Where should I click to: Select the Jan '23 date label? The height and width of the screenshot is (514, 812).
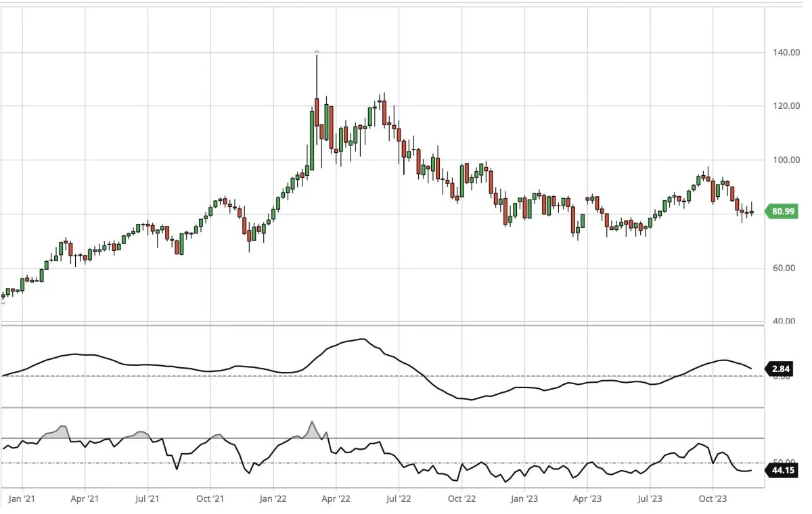[524, 499]
